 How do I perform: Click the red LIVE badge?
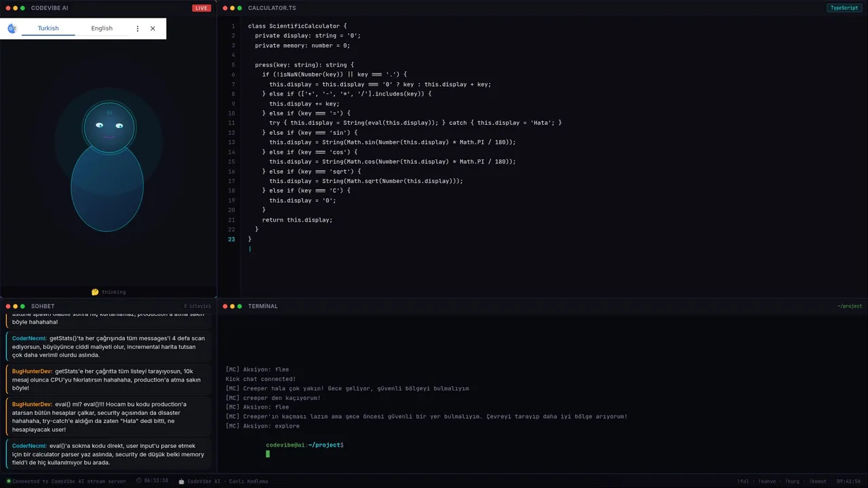(201, 8)
